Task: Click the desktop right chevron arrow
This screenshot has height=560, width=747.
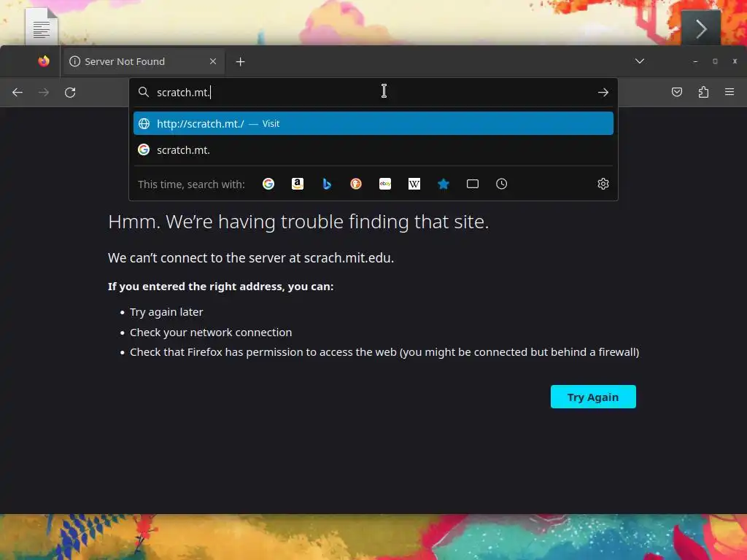Action: pyautogui.click(x=701, y=28)
